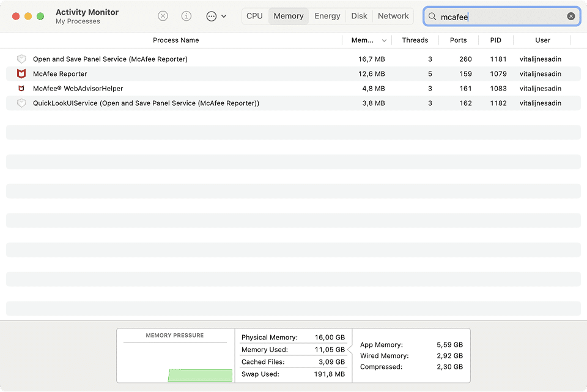Switch to the Disk tab
The height and width of the screenshot is (392, 587).
pyautogui.click(x=359, y=16)
